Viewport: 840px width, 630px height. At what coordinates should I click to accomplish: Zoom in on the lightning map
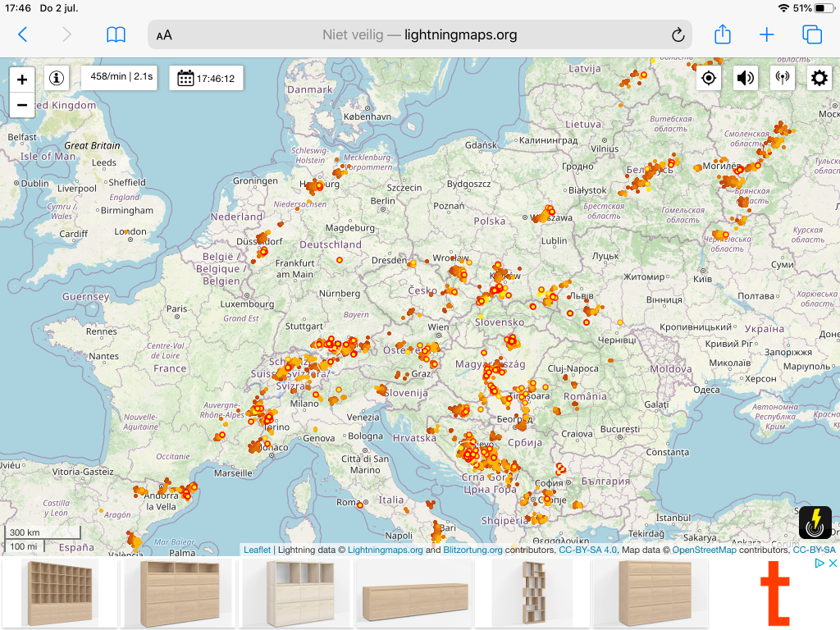click(22, 80)
